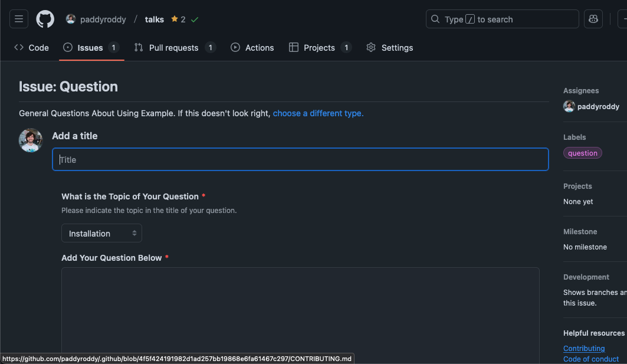Open the Pull requests tab
The width and height of the screenshot is (627, 364).
click(x=175, y=48)
